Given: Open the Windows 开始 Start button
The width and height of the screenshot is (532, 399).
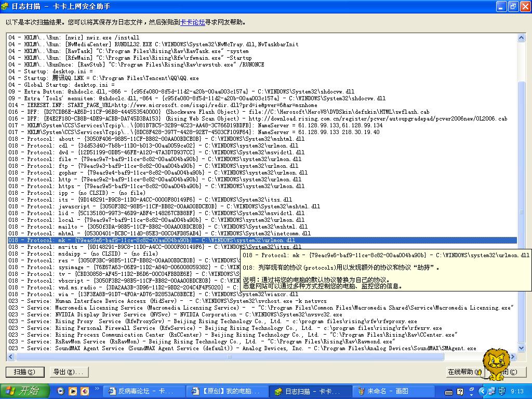Looking at the screenshot, I should tap(25, 391).
